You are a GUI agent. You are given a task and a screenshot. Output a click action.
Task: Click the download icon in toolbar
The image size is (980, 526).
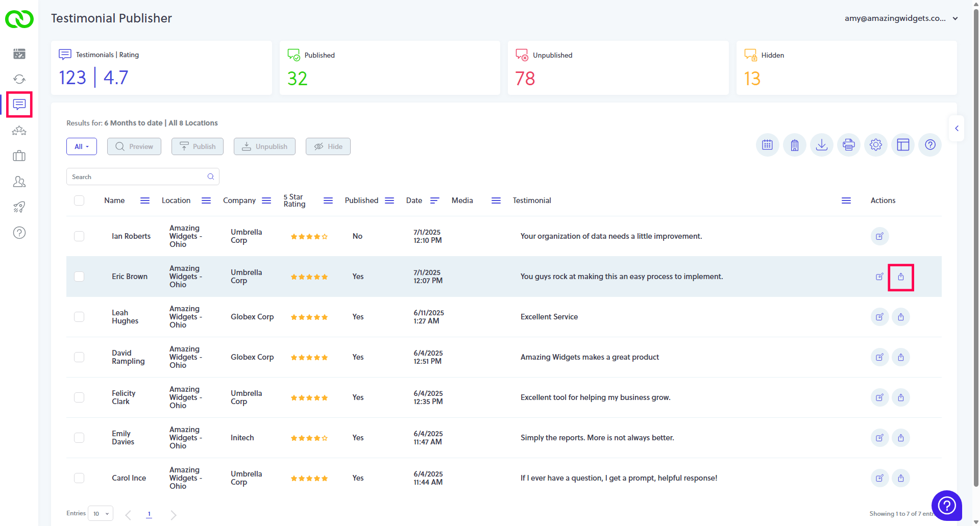[x=821, y=145]
